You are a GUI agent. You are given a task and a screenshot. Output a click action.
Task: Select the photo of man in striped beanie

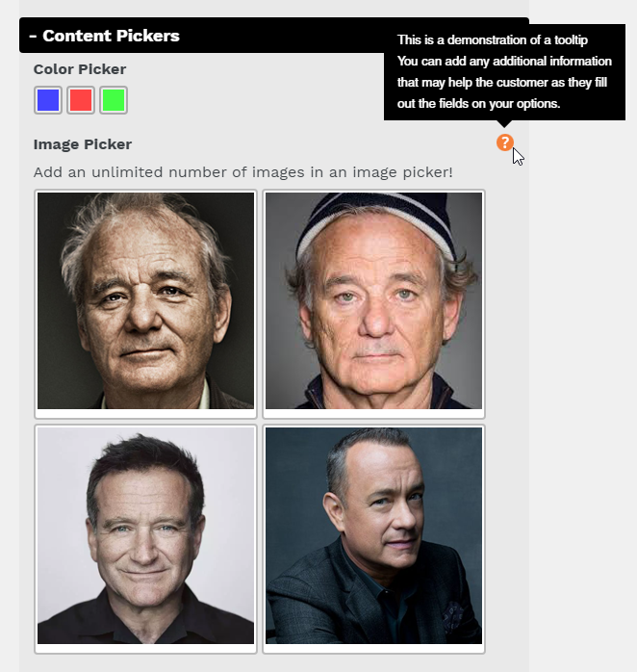point(373,300)
